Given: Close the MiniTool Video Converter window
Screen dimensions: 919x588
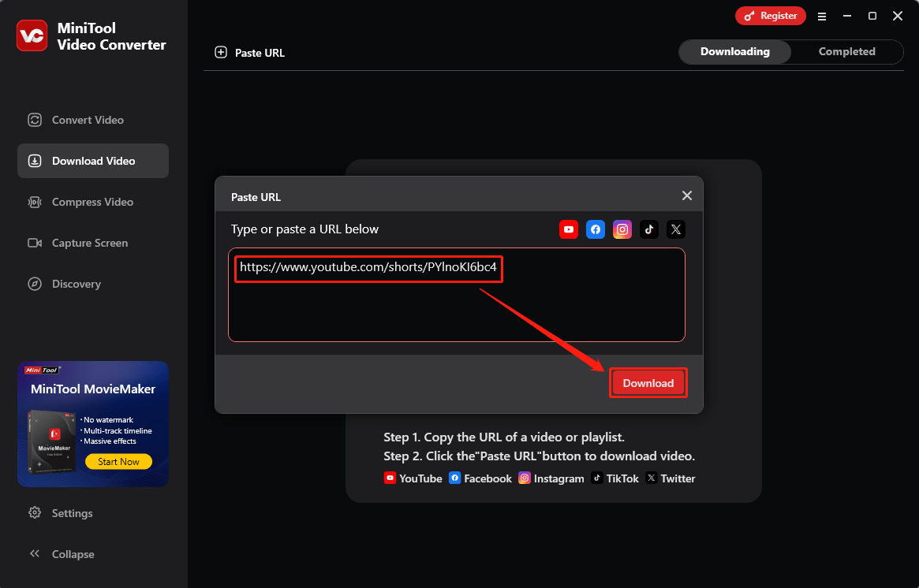Looking at the screenshot, I should tap(898, 17).
